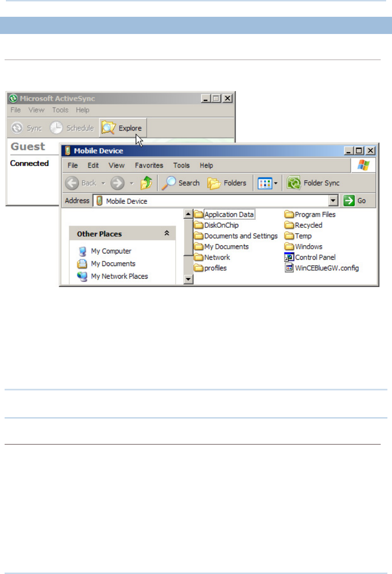392x574 pixels.
Task: Open the Control Panel shortcut icon
Action: pyautogui.click(x=289, y=257)
